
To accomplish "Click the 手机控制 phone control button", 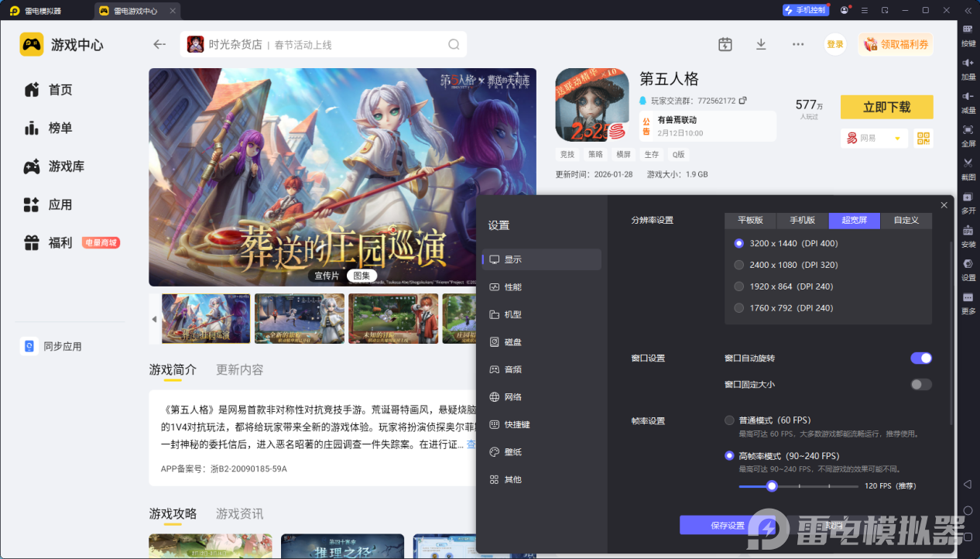I will (x=806, y=11).
